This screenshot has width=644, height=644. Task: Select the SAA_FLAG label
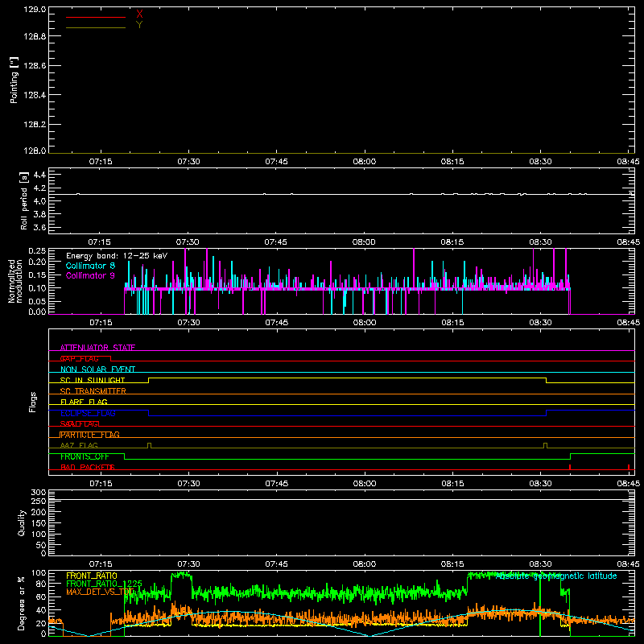[x=80, y=423]
